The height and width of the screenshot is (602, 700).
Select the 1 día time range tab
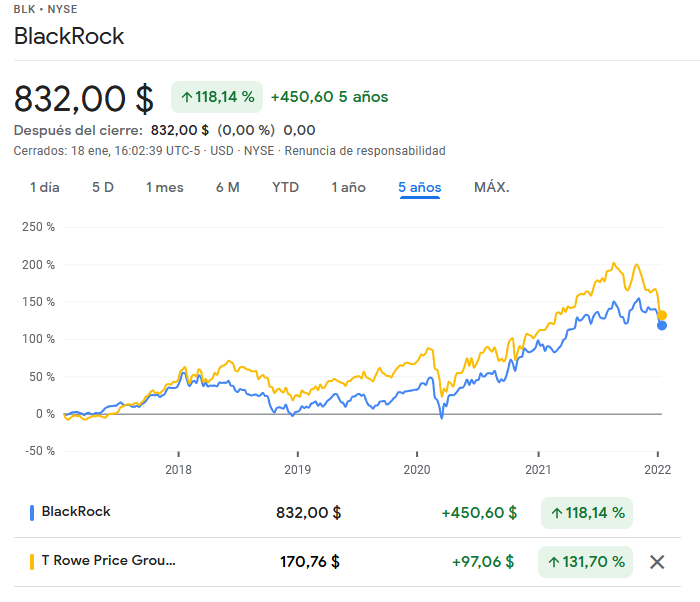[44, 187]
